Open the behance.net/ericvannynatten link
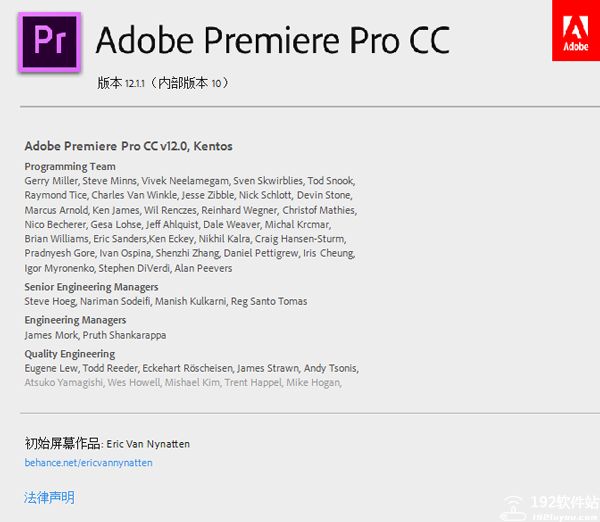 [x=89, y=463]
